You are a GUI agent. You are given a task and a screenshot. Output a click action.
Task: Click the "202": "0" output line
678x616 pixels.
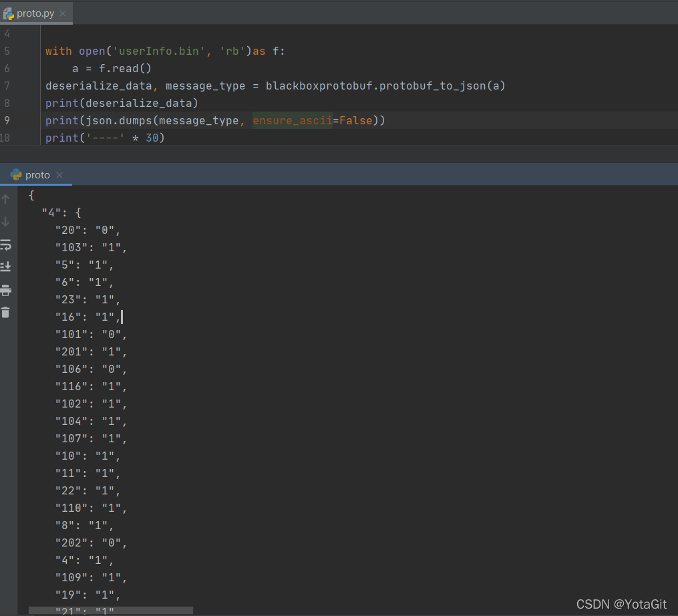pyautogui.click(x=91, y=543)
